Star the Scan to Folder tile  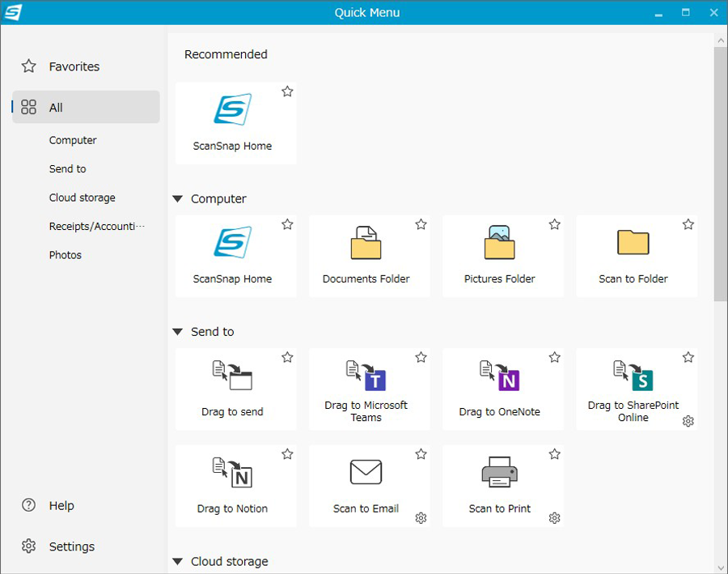point(688,224)
